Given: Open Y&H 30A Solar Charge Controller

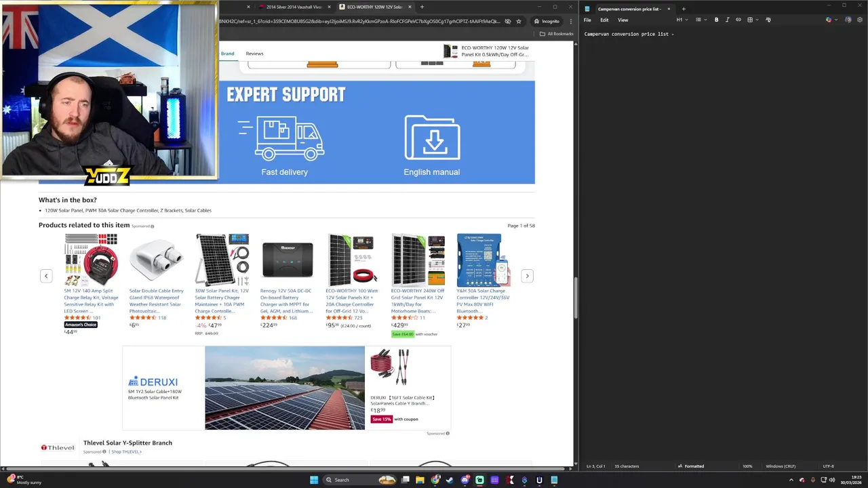Looking at the screenshot, I should point(483,301).
